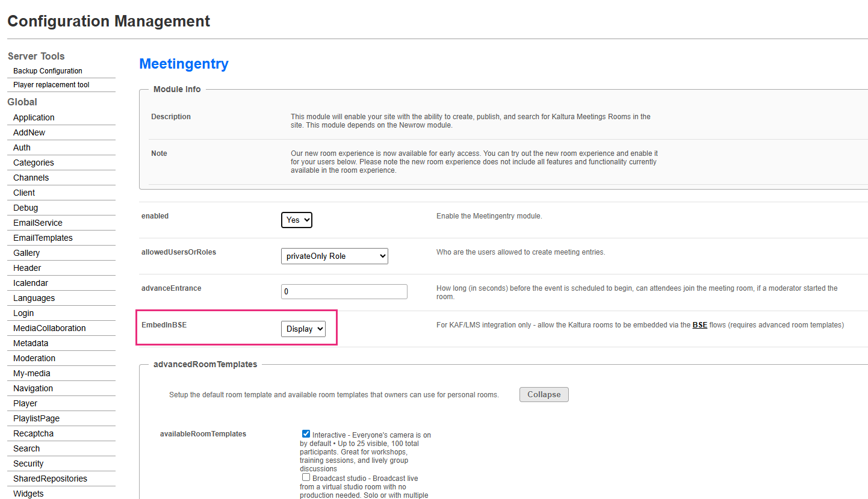Select Auth in the sidebar
This screenshot has width=868, height=499.
(x=22, y=147)
